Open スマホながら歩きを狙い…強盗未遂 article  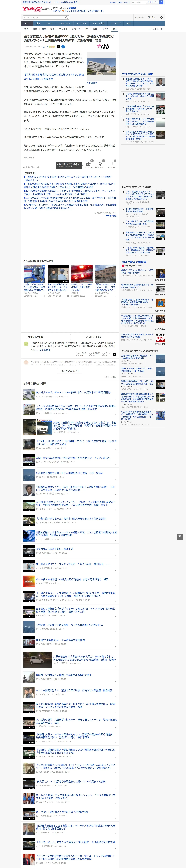[54, 549]
